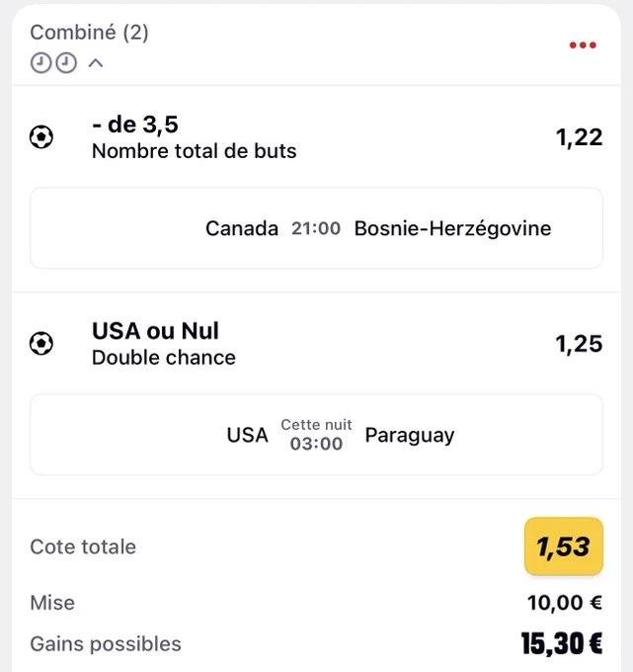Viewport: 633px width, 672px height.
Task: Click the 21:00 kickoff time
Action: coord(316,228)
